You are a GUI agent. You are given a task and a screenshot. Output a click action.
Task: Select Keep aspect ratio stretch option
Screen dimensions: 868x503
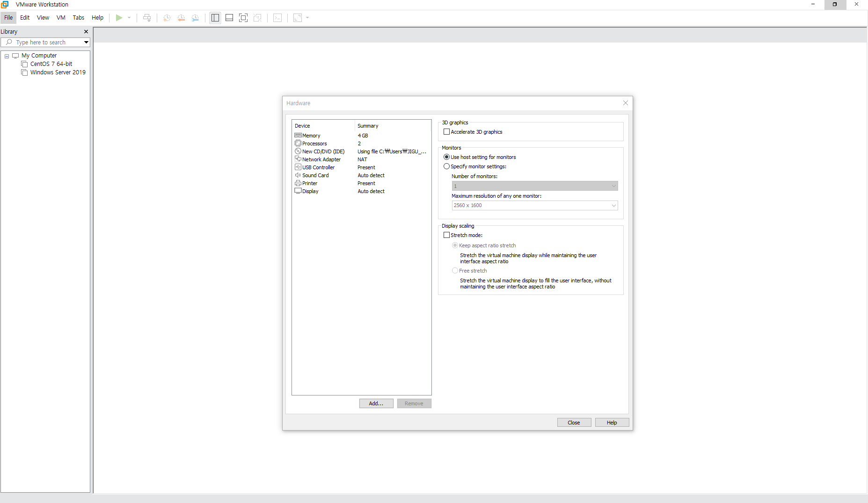[455, 245]
